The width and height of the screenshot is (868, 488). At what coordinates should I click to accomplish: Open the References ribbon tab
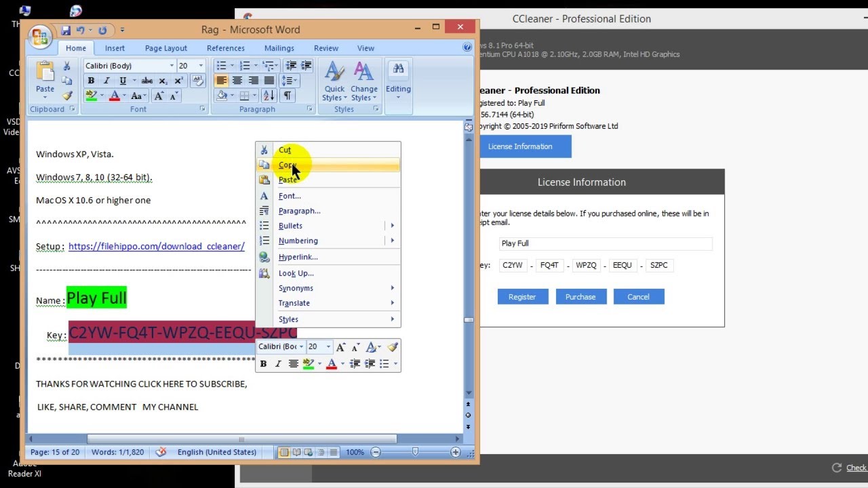coord(226,48)
